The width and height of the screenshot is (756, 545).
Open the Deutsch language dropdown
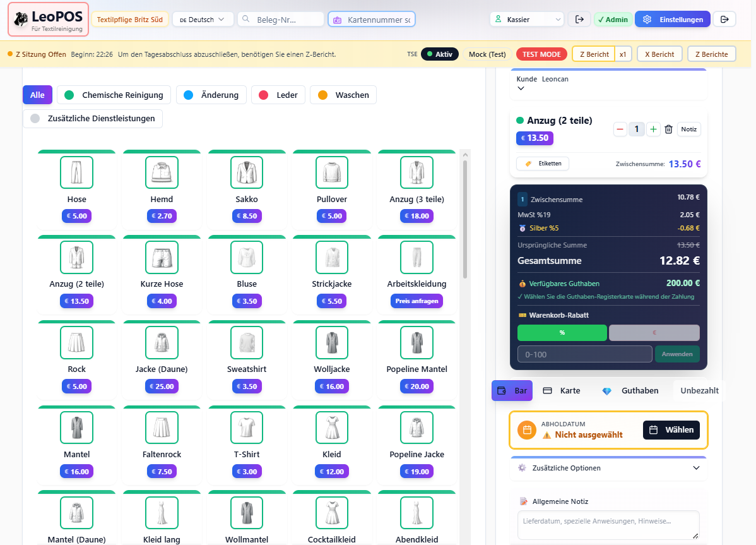pos(202,20)
